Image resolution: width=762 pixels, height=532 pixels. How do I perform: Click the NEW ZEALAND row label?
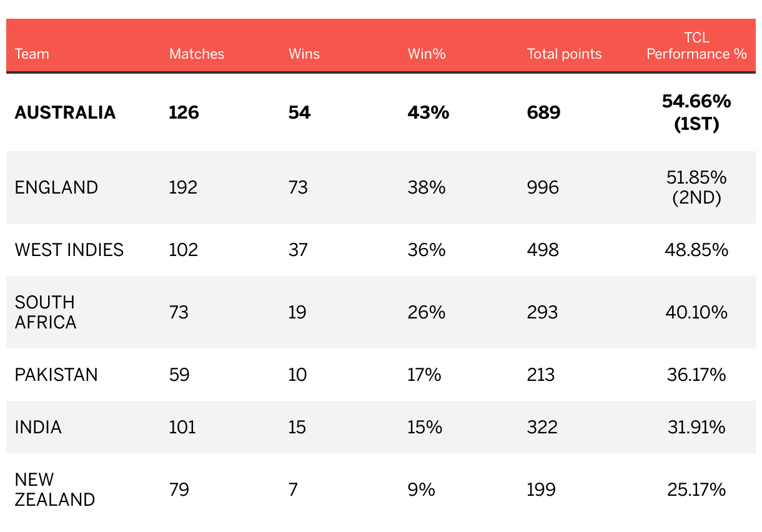coord(55,490)
